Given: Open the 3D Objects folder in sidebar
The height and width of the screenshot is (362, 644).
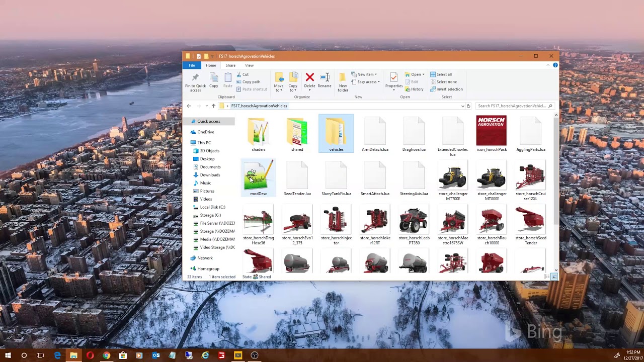Looking at the screenshot, I should tap(209, 151).
